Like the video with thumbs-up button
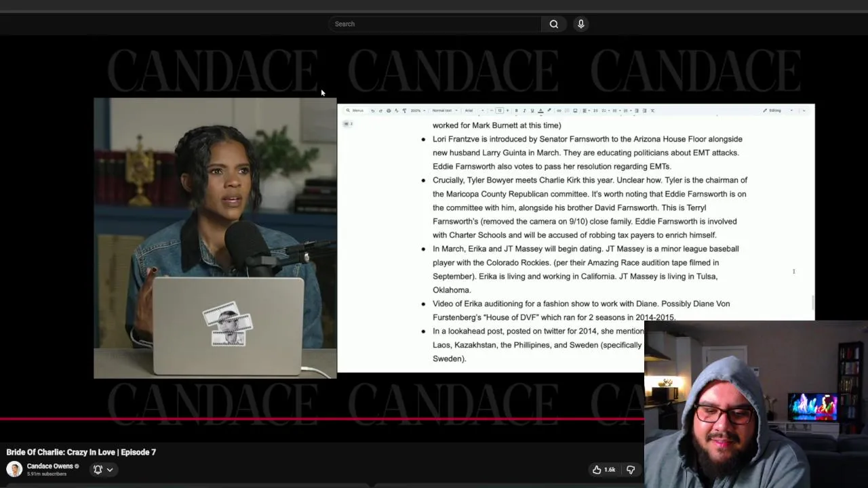 604,470
